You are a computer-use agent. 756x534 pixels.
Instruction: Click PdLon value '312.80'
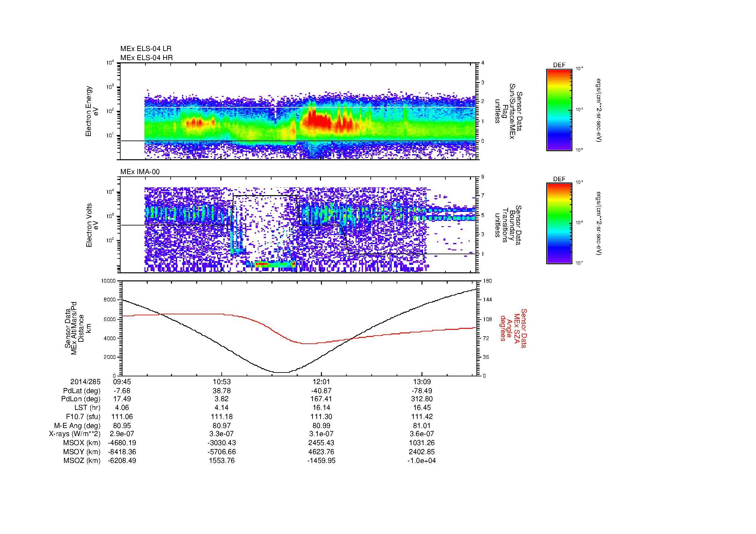[422, 399]
